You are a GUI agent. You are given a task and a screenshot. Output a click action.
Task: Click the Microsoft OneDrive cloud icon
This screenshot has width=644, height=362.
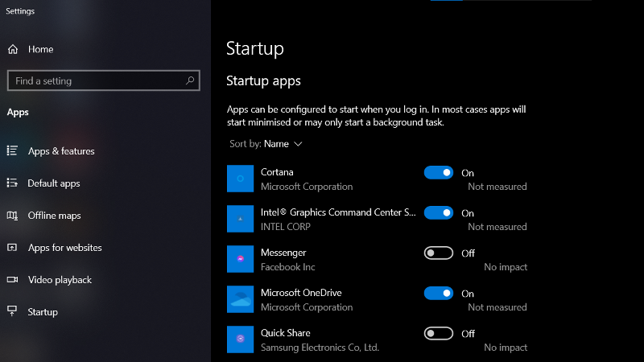[240, 299]
